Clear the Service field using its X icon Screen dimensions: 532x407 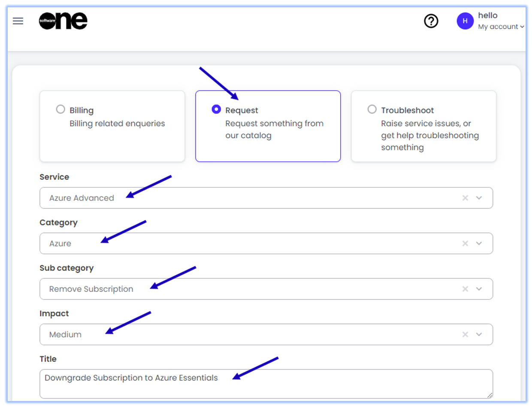point(465,198)
